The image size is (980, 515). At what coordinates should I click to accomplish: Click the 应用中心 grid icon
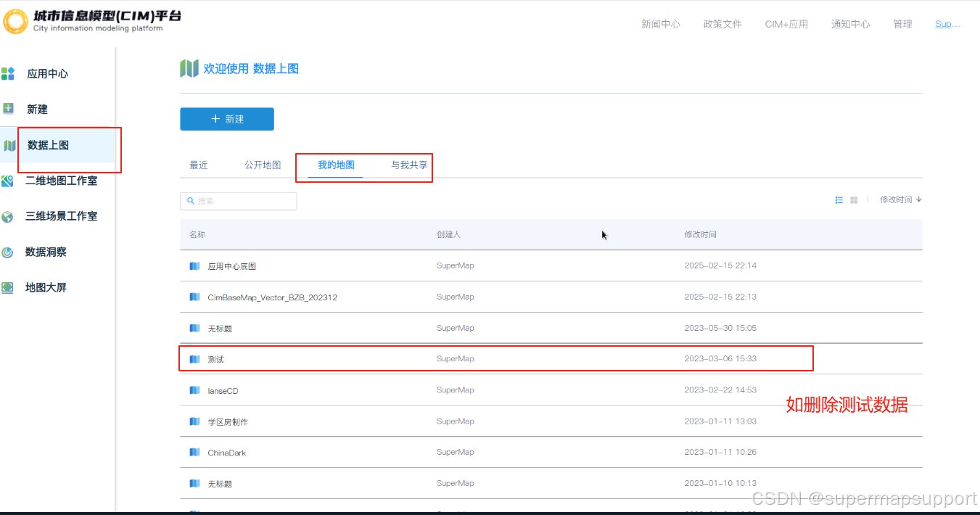coord(8,73)
